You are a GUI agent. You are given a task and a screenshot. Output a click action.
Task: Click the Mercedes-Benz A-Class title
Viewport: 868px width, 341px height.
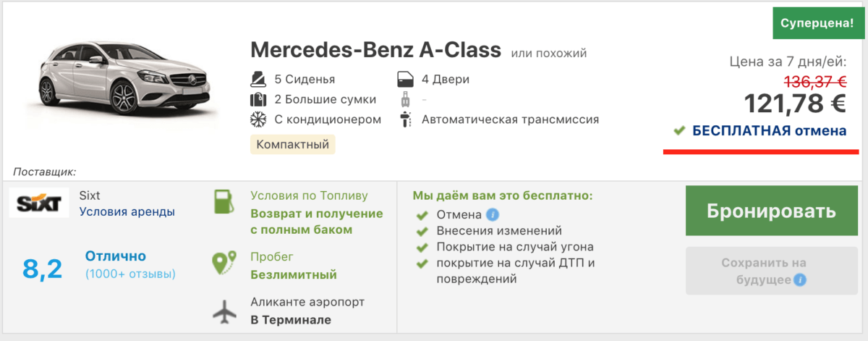(375, 50)
